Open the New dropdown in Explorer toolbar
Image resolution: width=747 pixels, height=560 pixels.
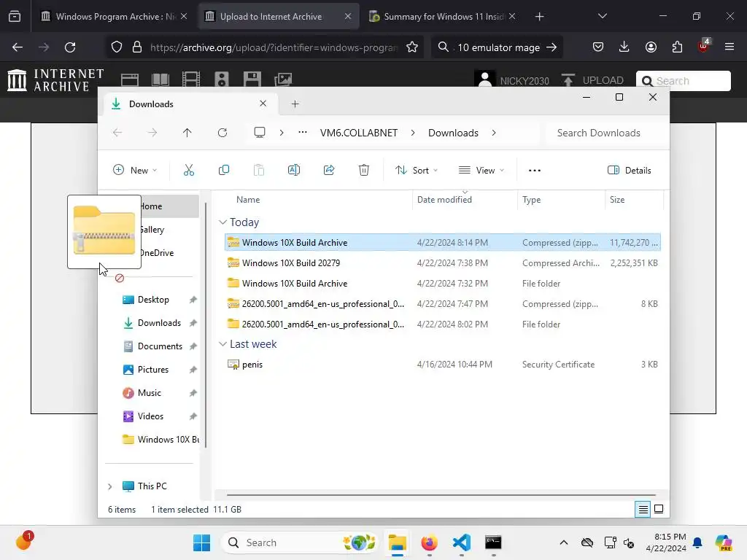click(x=135, y=170)
